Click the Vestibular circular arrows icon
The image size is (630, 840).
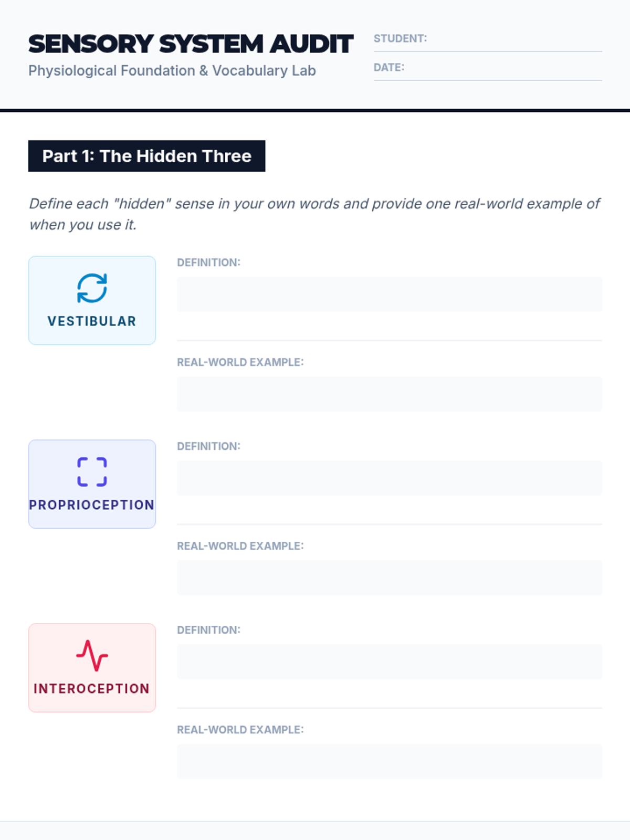[x=92, y=288]
